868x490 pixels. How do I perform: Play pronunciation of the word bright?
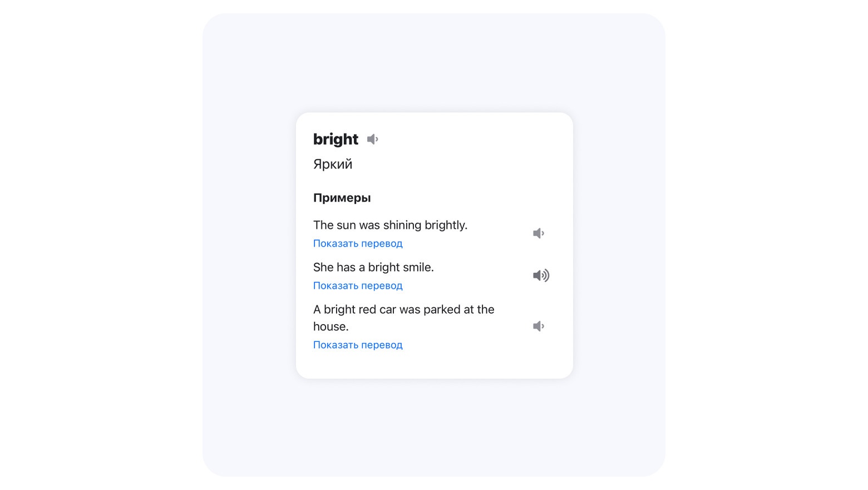point(372,139)
